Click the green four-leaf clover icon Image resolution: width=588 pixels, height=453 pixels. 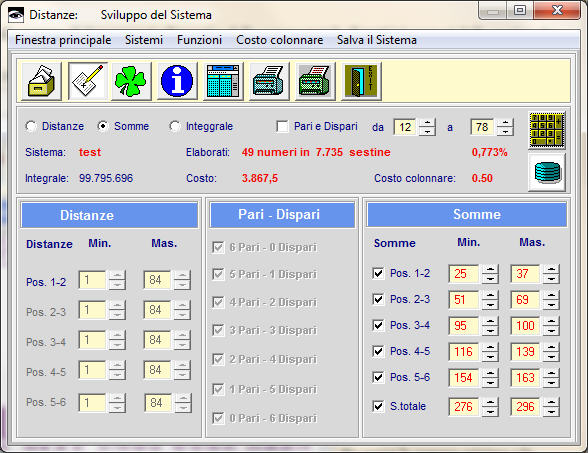pos(131,81)
